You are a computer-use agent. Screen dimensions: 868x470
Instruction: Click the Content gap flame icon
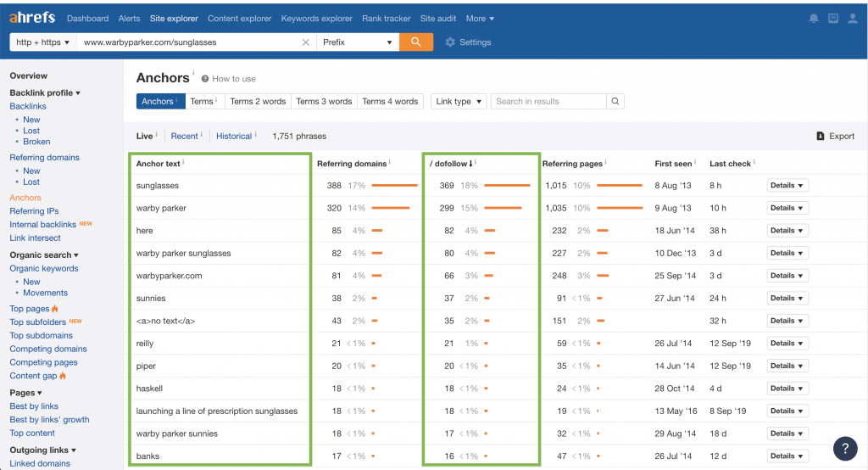tap(63, 376)
